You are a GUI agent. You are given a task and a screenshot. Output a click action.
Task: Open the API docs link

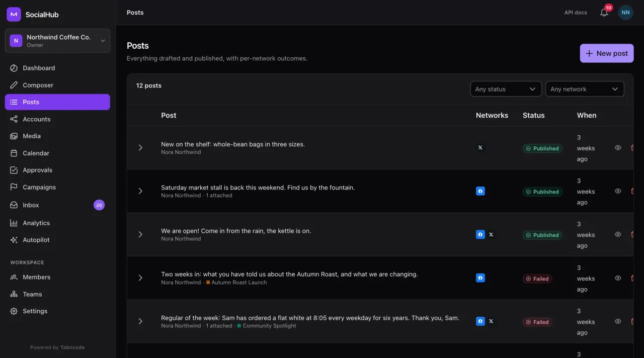coord(576,13)
